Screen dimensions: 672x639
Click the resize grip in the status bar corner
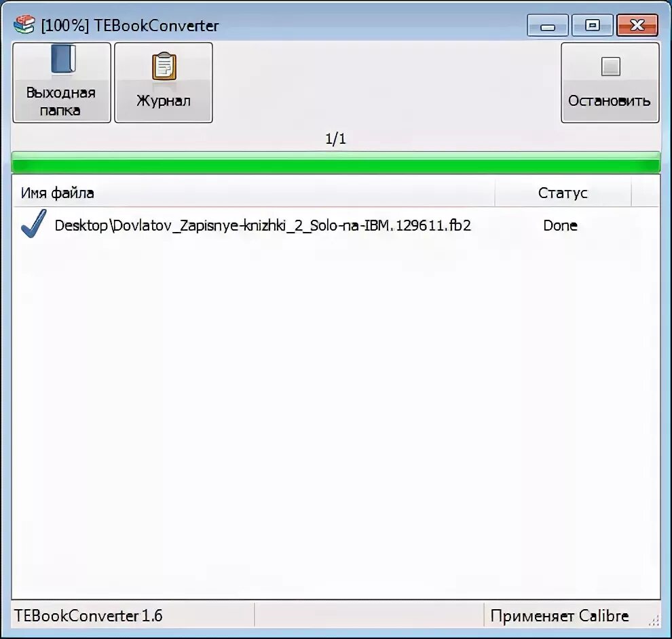pyautogui.click(x=654, y=620)
